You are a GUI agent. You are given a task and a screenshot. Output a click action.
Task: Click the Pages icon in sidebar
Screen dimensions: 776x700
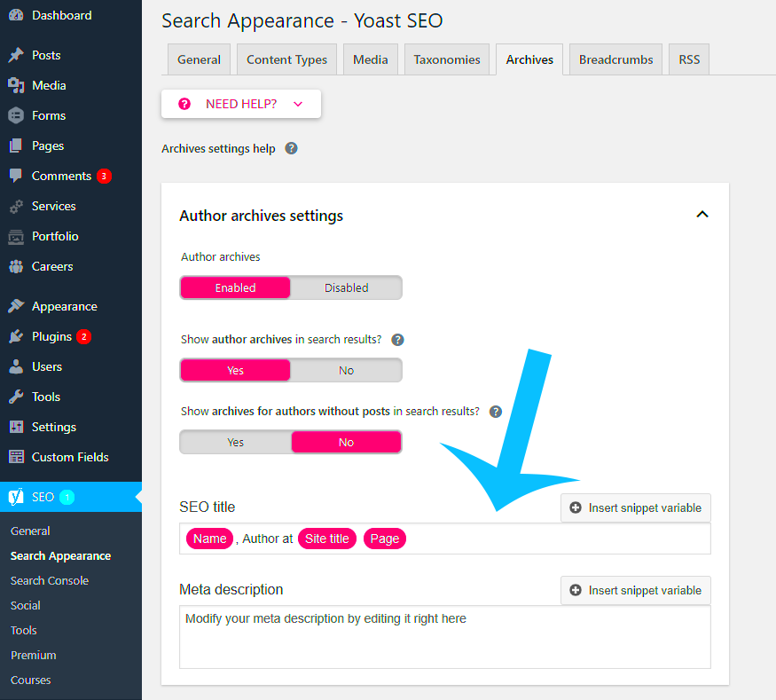click(x=16, y=146)
